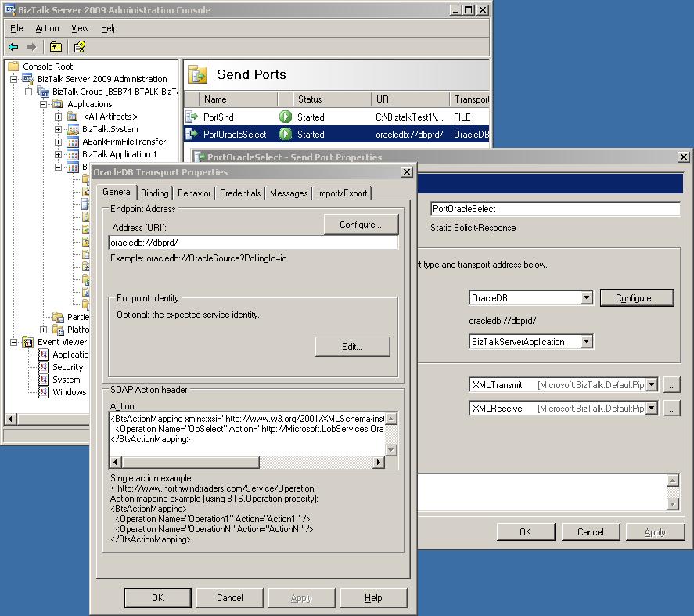The height and width of the screenshot is (616, 694).
Task: Open the XMLReceive pipeline dropdown
Action: (652, 408)
